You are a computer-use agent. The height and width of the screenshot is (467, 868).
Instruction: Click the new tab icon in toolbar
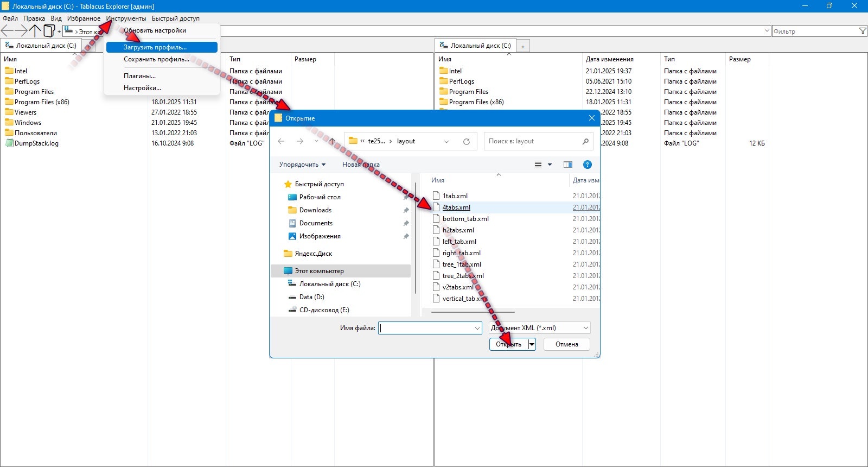[x=49, y=31]
